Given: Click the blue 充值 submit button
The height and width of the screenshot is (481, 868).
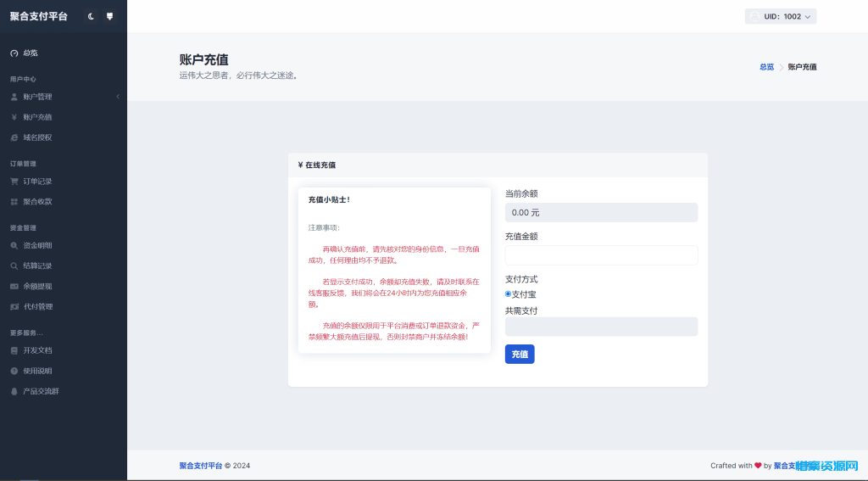Looking at the screenshot, I should [520, 354].
